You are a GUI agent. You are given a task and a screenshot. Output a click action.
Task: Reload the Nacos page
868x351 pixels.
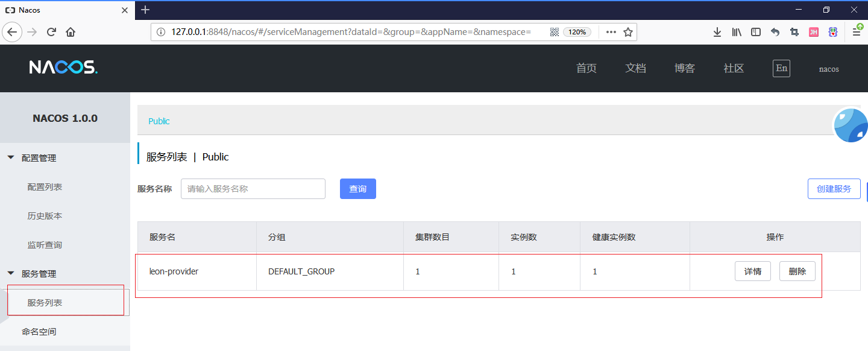pyautogui.click(x=52, y=32)
